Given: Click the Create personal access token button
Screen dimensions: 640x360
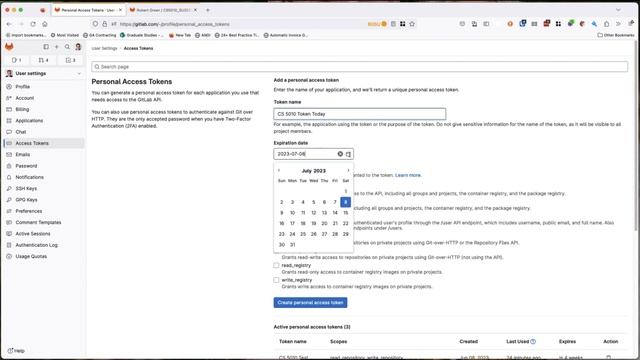Looking at the screenshot, I should point(310,302).
